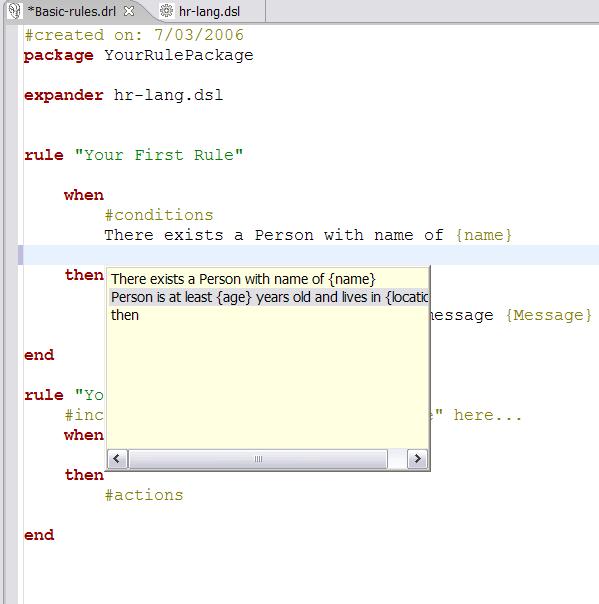Click the {name} placeholder in editor line

(x=484, y=235)
